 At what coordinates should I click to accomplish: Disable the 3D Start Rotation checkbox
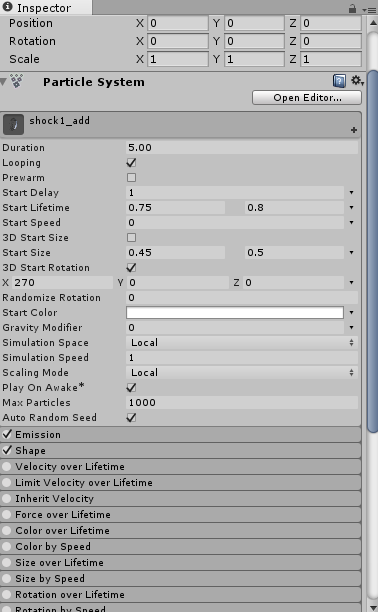tap(132, 267)
